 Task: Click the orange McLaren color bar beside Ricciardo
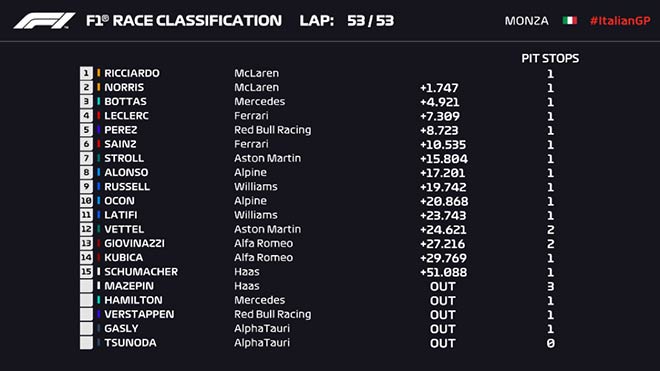pyautogui.click(x=98, y=73)
